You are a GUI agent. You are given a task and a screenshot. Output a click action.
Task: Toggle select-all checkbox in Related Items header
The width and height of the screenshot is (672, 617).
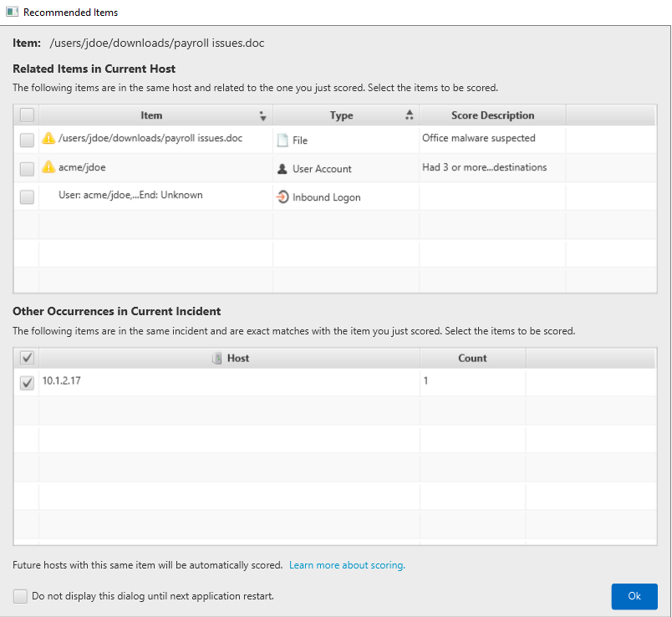(27, 115)
